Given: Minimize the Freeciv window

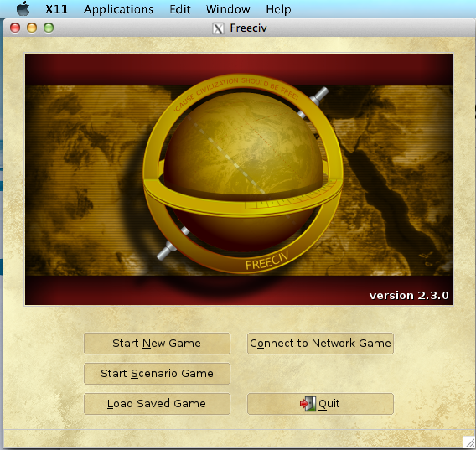Looking at the screenshot, I should pyautogui.click(x=32, y=28).
